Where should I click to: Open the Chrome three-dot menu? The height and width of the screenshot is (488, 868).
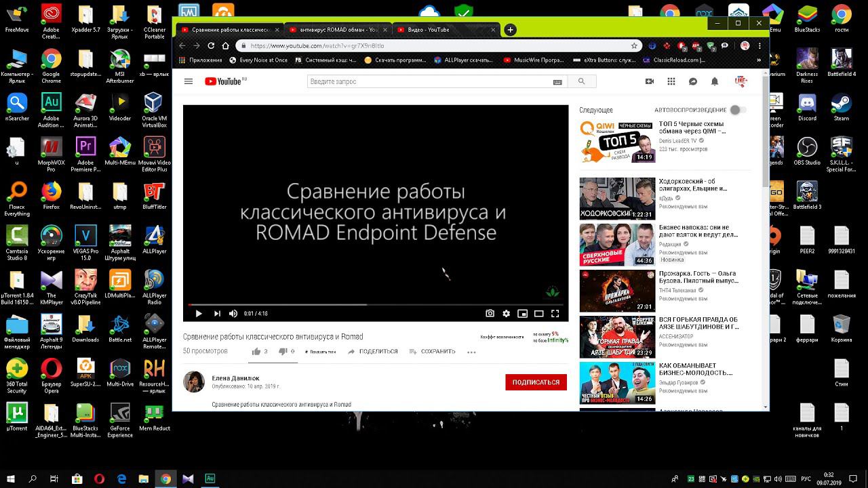point(759,45)
